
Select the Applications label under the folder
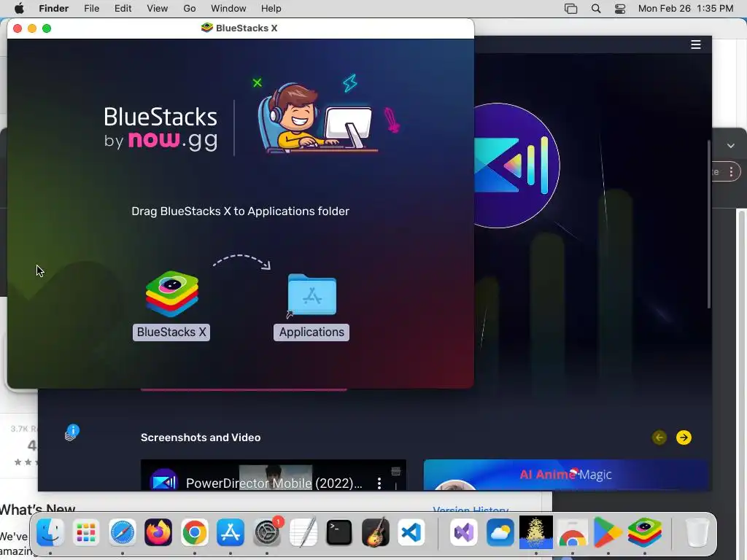click(311, 332)
